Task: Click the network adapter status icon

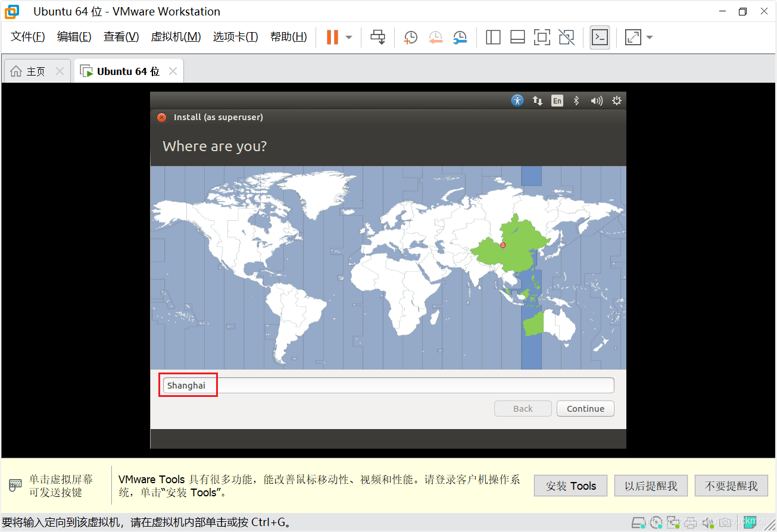Action: click(673, 522)
